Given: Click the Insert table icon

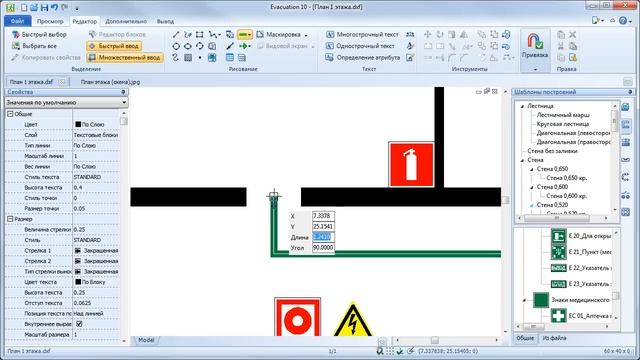Looking at the screenshot, I should [230, 58].
